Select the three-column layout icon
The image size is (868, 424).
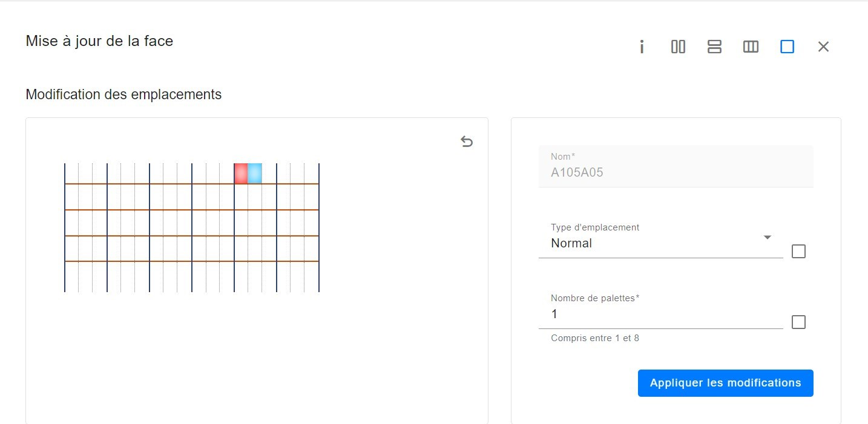click(x=751, y=47)
